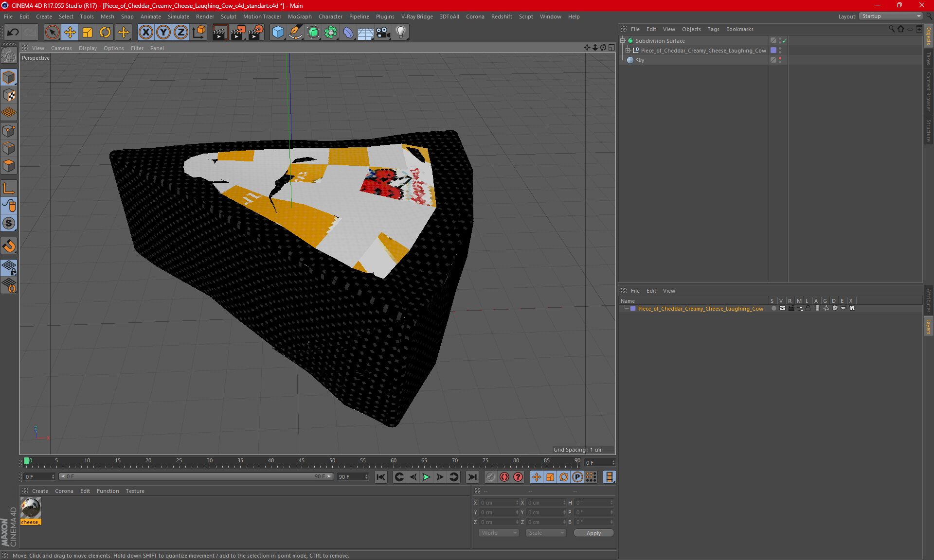
Task: Play the animation forward
Action: [x=426, y=477]
